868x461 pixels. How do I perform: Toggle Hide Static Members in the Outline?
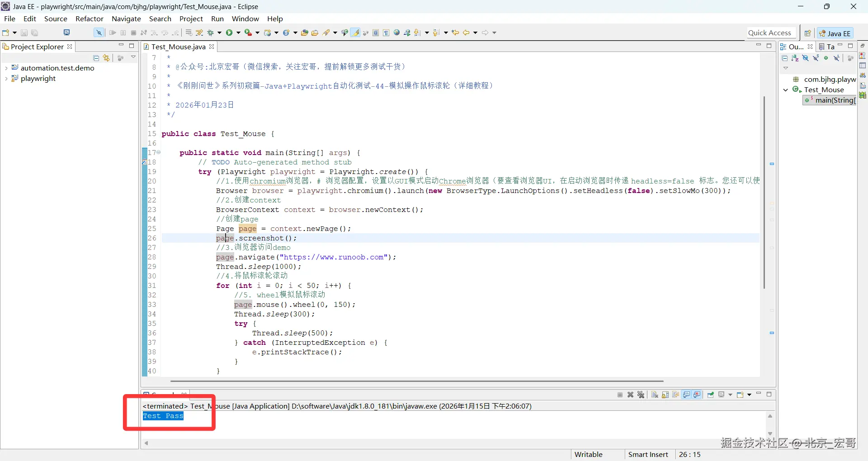(x=816, y=58)
